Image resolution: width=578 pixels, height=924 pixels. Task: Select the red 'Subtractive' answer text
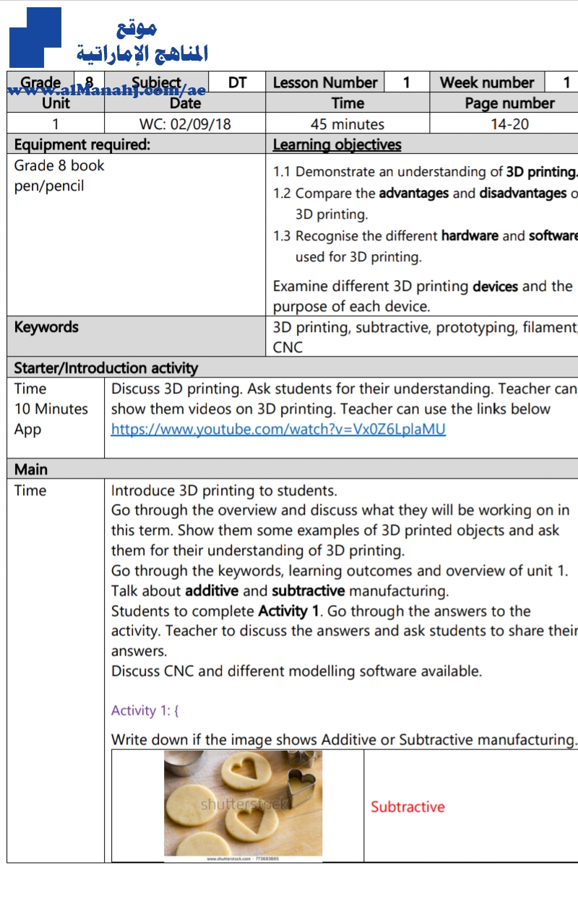pyautogui.click(x=407, y=807)
